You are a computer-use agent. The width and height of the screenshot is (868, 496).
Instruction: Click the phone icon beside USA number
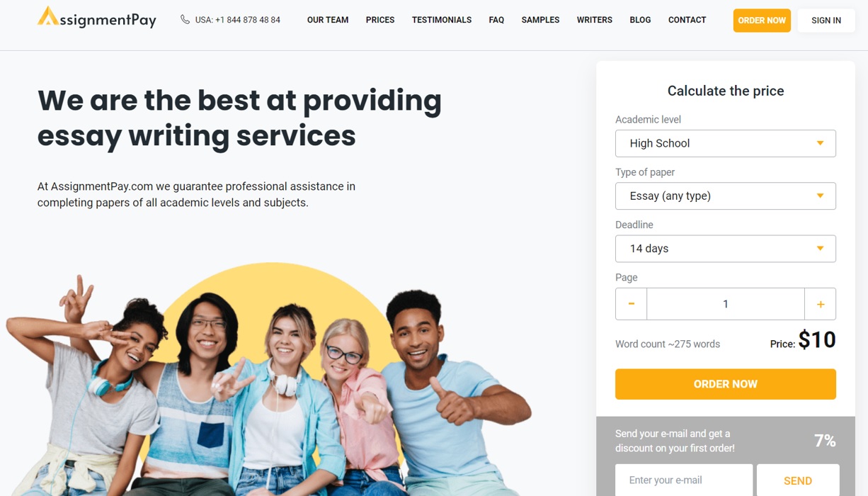tap(185, 20)
